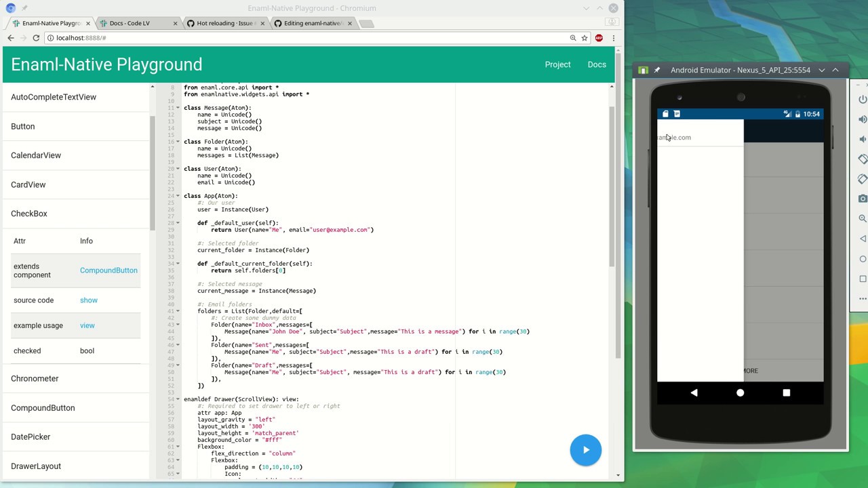The height and width of the screenshot is (488, 868).
Task: Fold the folders List block at line 41
Action: [178, 311]
